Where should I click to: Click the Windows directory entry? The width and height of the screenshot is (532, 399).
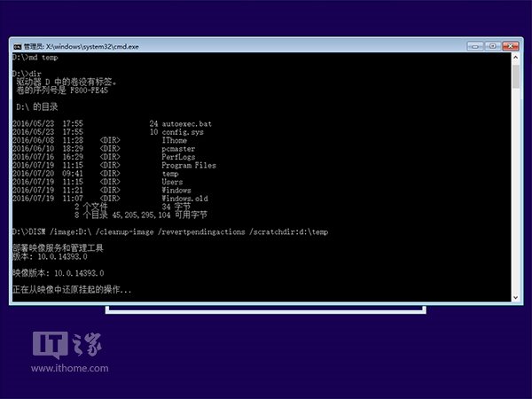[176, 190]
